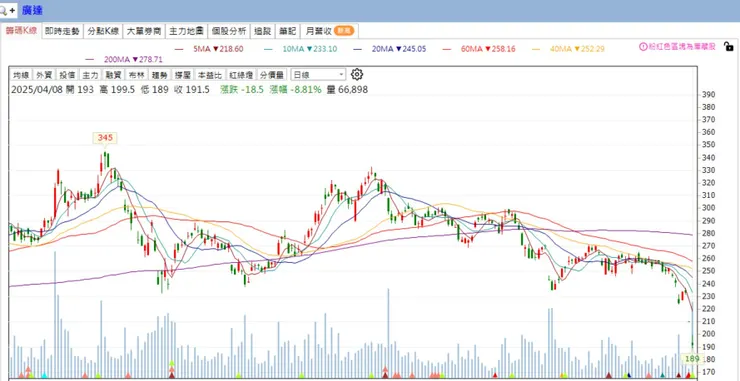The width and height of the screenshot is (740, 381).
Task: Switch to 個股分析 tab
Action: [x=228, y=31]
